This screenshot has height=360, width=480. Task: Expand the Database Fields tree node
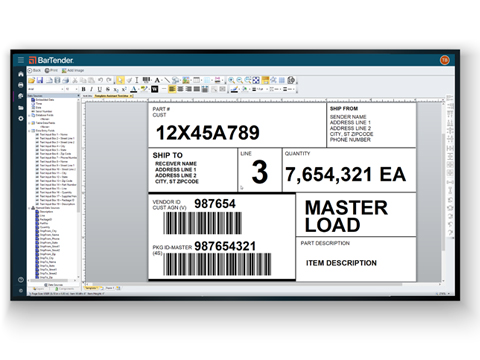coord(29,115)
